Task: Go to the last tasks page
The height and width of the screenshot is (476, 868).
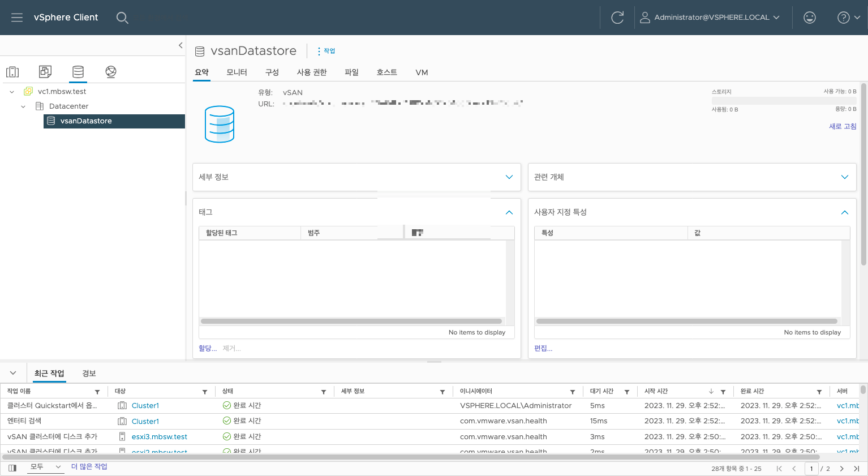Action: coord(857,469)
